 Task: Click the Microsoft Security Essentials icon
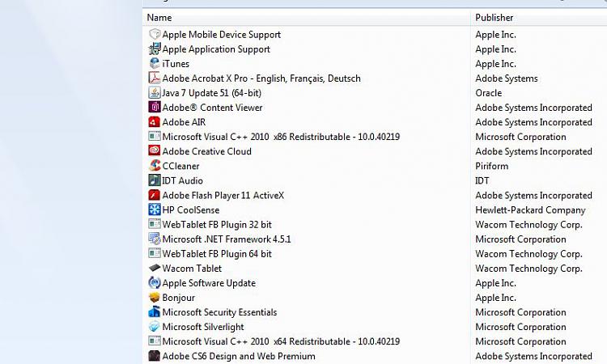[155, 312]
